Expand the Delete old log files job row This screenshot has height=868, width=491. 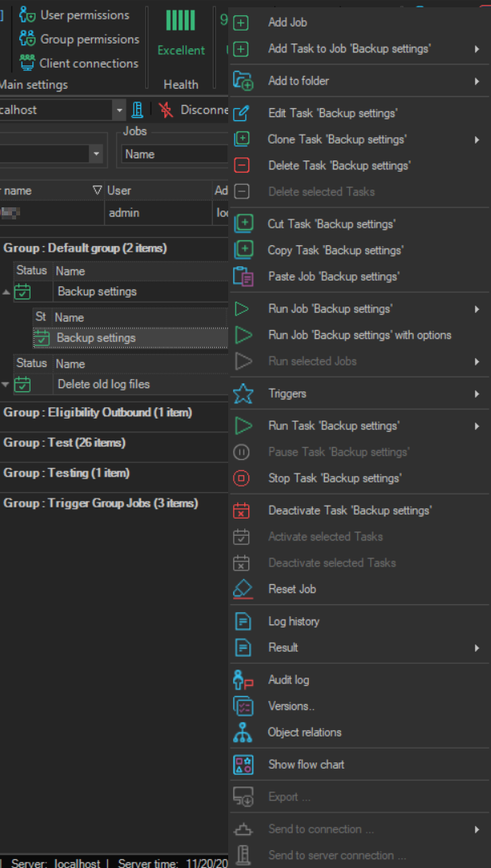(x=6, y=385)
